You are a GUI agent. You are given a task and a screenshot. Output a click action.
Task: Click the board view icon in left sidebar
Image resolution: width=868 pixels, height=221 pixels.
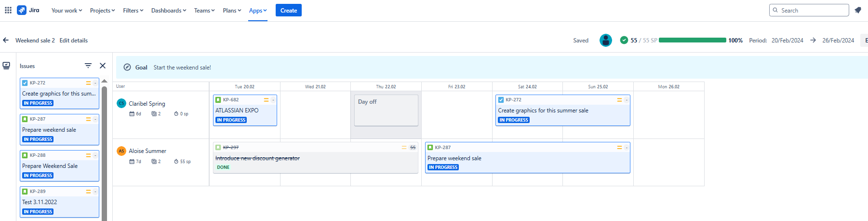pyautogui.click(x=6, y=66)
